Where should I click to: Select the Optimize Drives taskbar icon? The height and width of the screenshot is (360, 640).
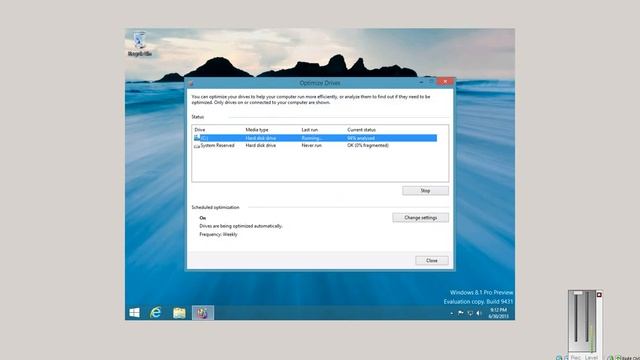pos(203,313)
